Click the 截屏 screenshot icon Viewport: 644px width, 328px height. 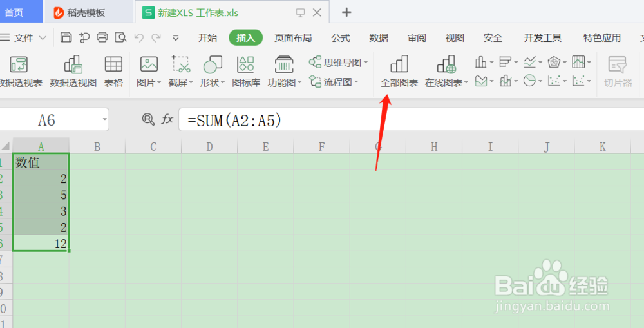coord(180,64)
